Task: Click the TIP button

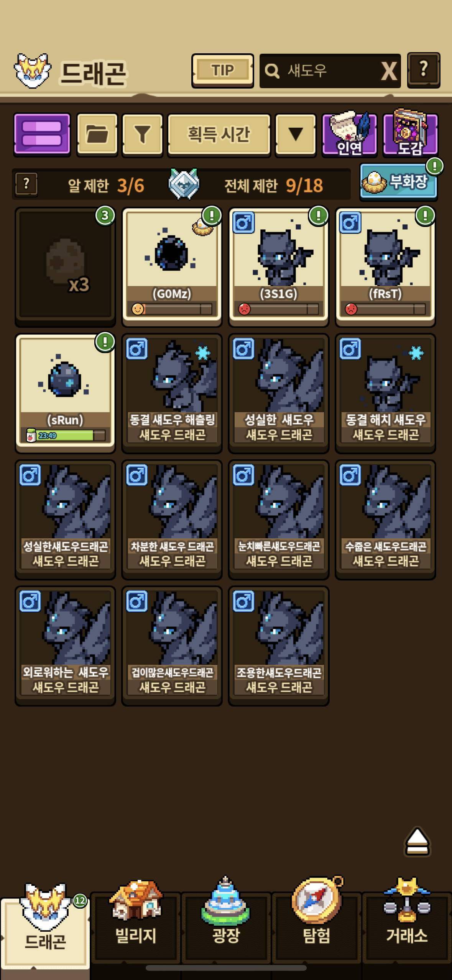Action: coord(223,71)
